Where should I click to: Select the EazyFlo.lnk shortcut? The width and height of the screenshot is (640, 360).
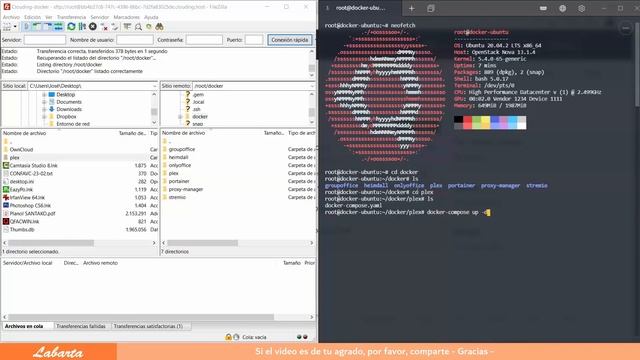coord(21,189)
